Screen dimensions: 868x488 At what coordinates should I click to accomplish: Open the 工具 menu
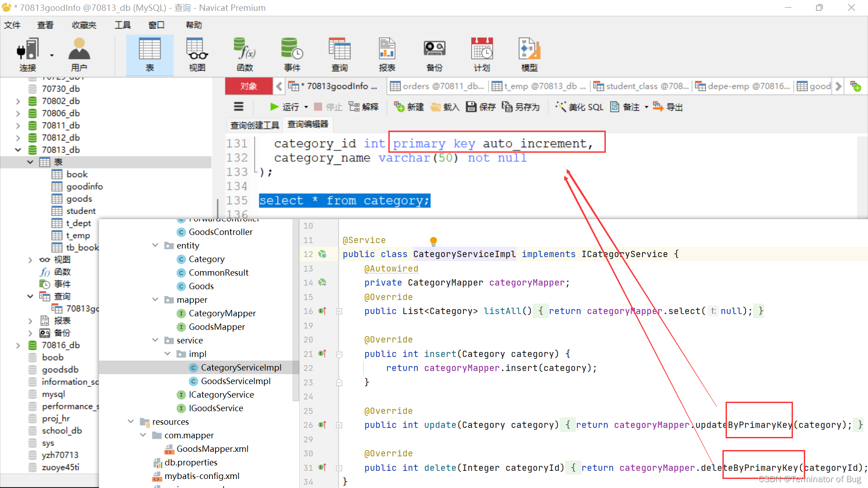point(122,25)
